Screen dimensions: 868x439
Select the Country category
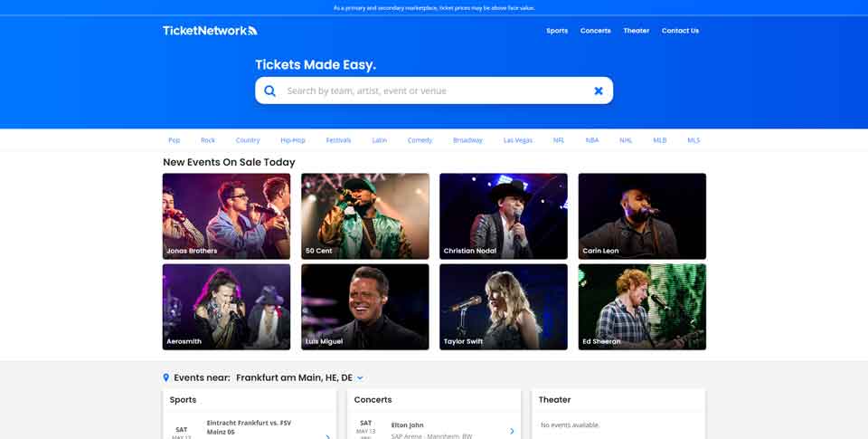pos(248,140)
